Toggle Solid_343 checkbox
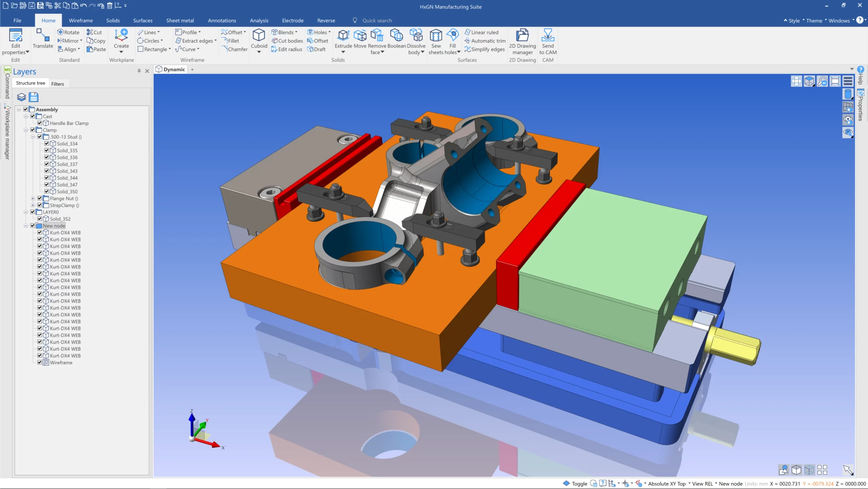Viewport: 868px width, 489px height. pos(47,171)
